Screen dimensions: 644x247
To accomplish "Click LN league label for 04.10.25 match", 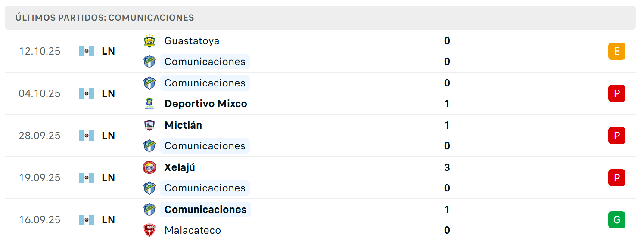I will click(x=109, y=93).
